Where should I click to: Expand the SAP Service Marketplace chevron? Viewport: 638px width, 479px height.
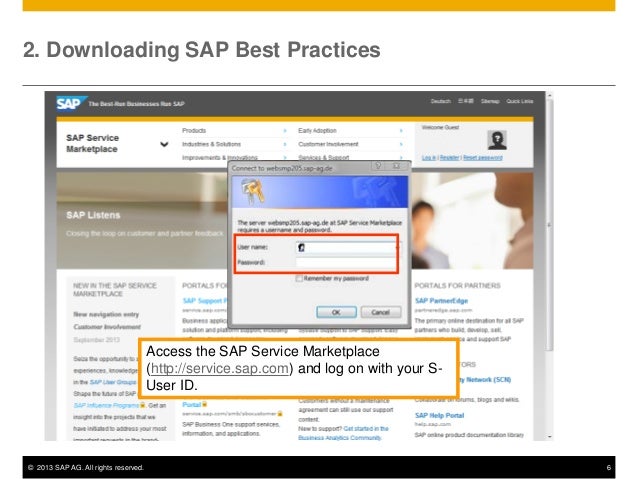pyautogui.click(x=164, y=144)
